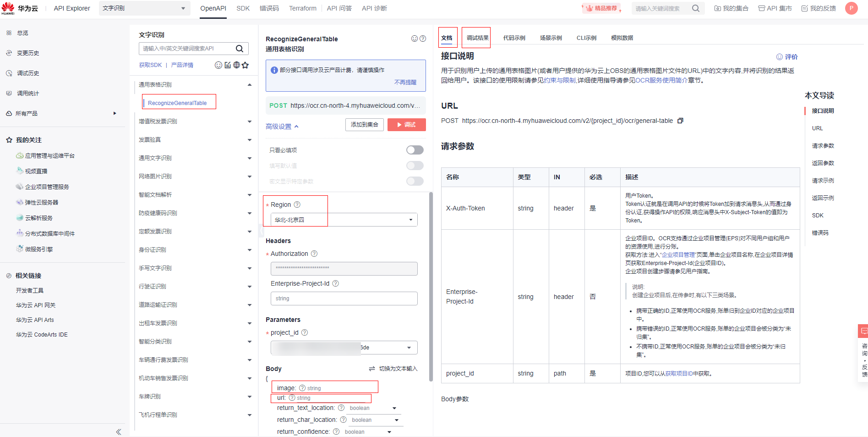The image size is (868, 437).
Task: Open floating 咨询·反馈 widget at right edge
Action: click(863, 352)
